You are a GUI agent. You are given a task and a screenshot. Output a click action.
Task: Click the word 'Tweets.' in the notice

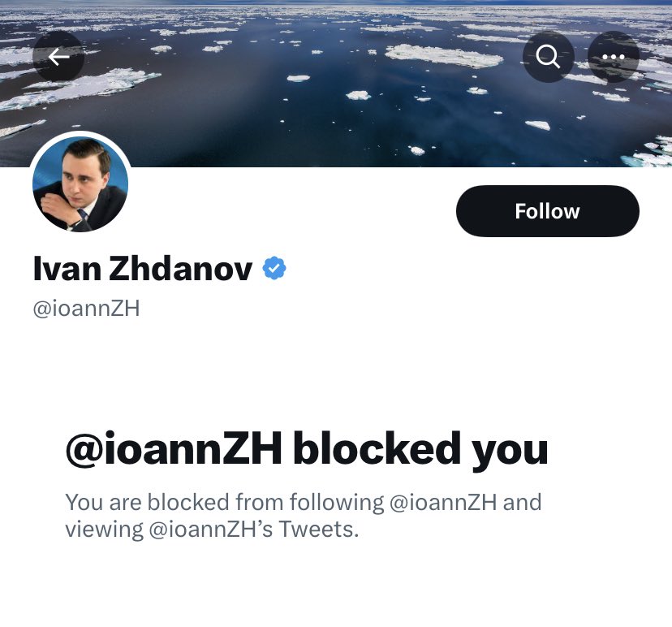pyautogui.click(x=319, y=530)
